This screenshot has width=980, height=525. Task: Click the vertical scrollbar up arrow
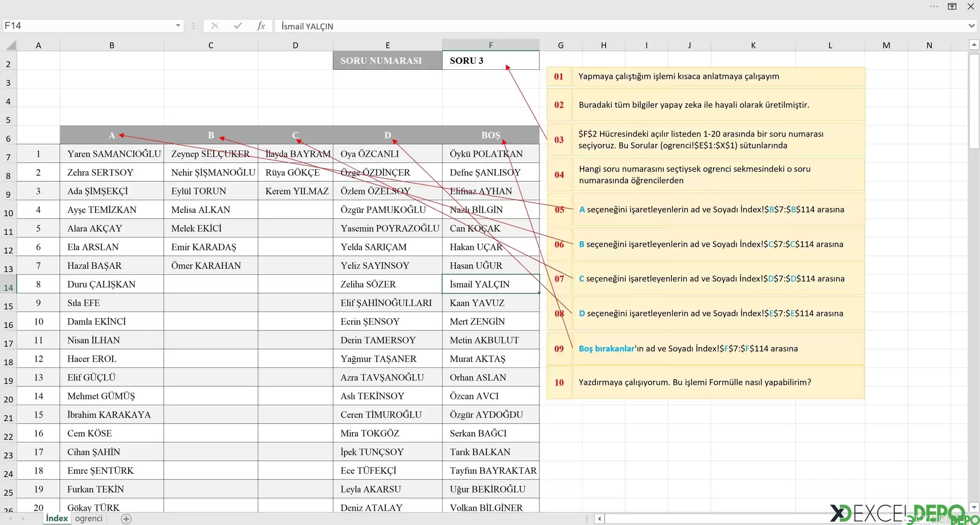tap(974, 45)
